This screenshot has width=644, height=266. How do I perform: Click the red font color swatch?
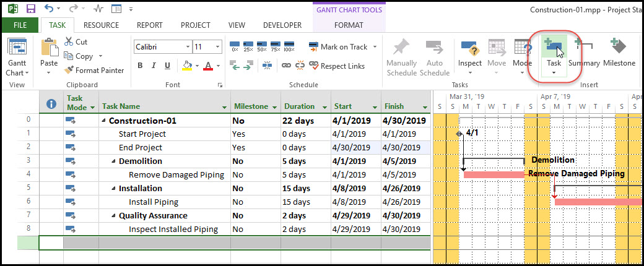point(208,66)
